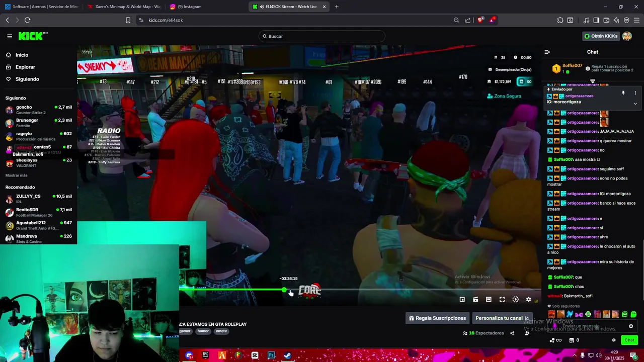Click the kick.com address bar URL
The image size is (644, 362).
[x=166, y=20]
